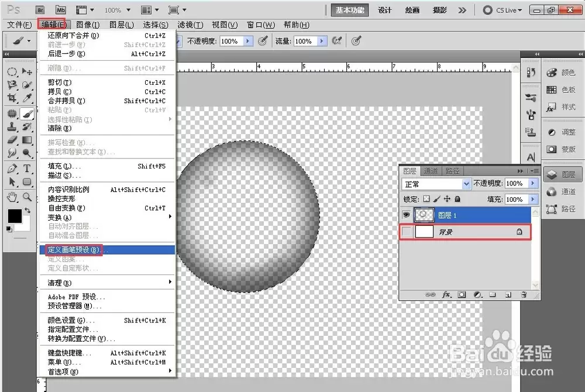Launch Adobe Bridge from top bar
585x392 pixels.
[x=40, y=10]
